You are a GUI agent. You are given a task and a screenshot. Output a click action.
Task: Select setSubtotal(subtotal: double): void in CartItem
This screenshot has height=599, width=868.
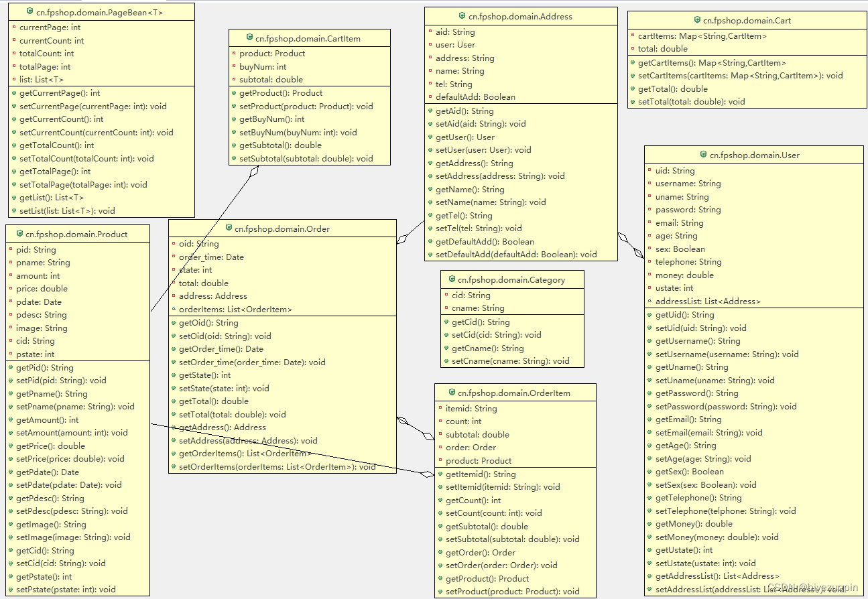(306, 158)
